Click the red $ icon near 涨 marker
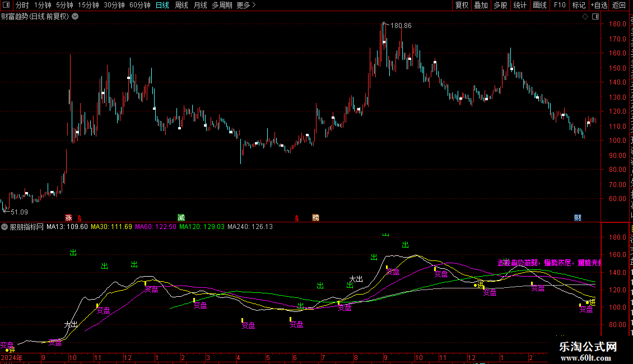The image size is (633, 364). coord(80,218)
